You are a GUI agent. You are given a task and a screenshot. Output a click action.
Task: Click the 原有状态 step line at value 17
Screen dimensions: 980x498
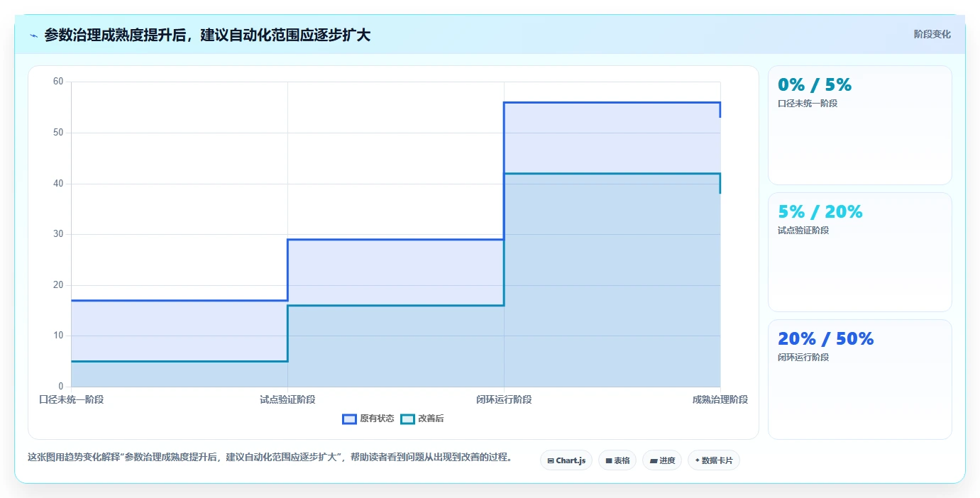[179, 300]
